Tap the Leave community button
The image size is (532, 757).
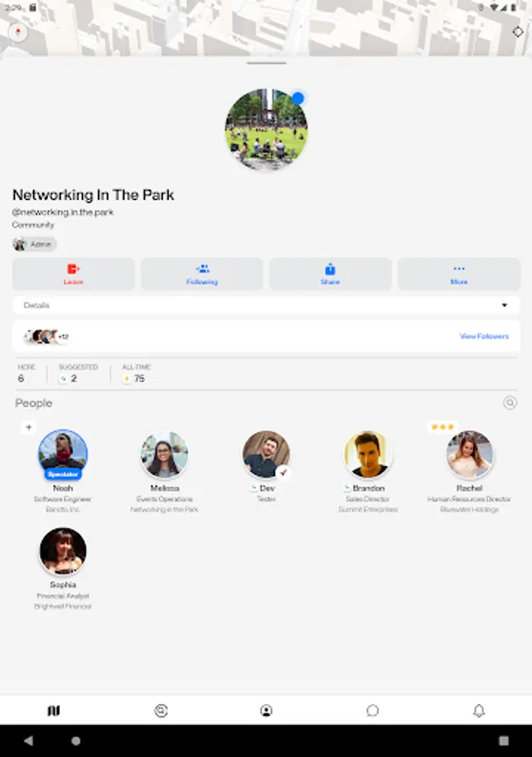coord(73,274)
